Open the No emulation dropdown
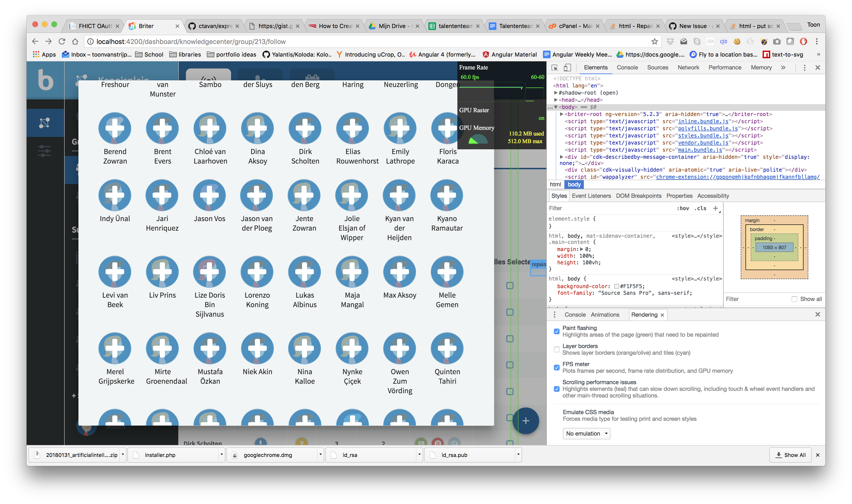The image size is (852, 504). (x=586, y=433)
